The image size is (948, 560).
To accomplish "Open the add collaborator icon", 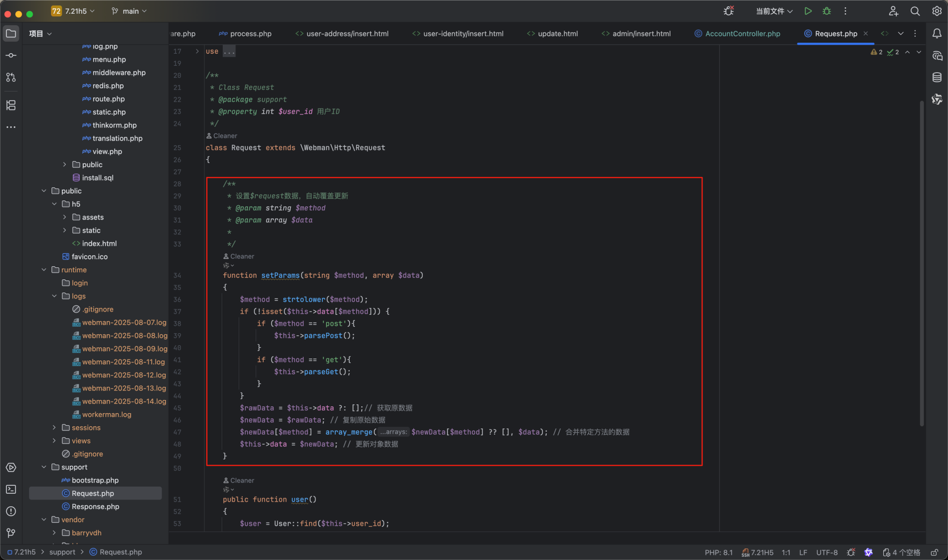I will tap(894, 11).
